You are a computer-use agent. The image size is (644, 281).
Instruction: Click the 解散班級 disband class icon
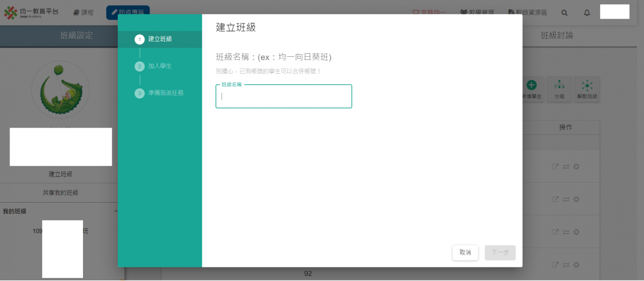[x=587, y=90]
